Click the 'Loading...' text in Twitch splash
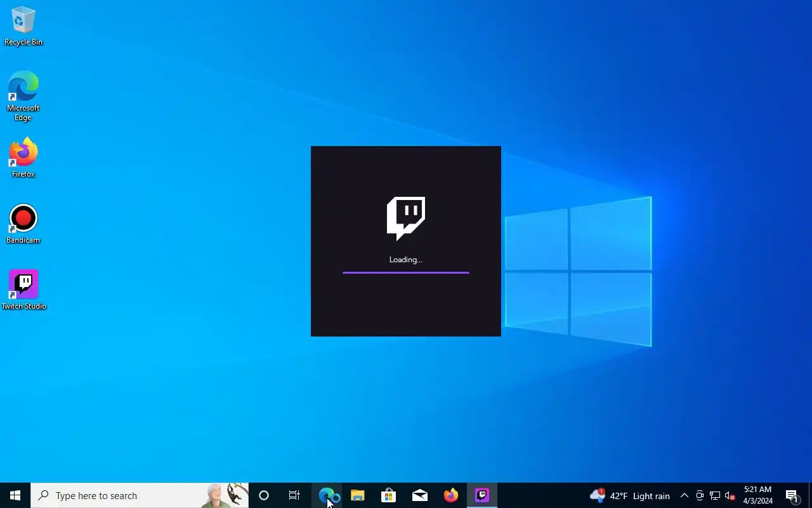The image size is (812, 508). [x=406, y=260]
